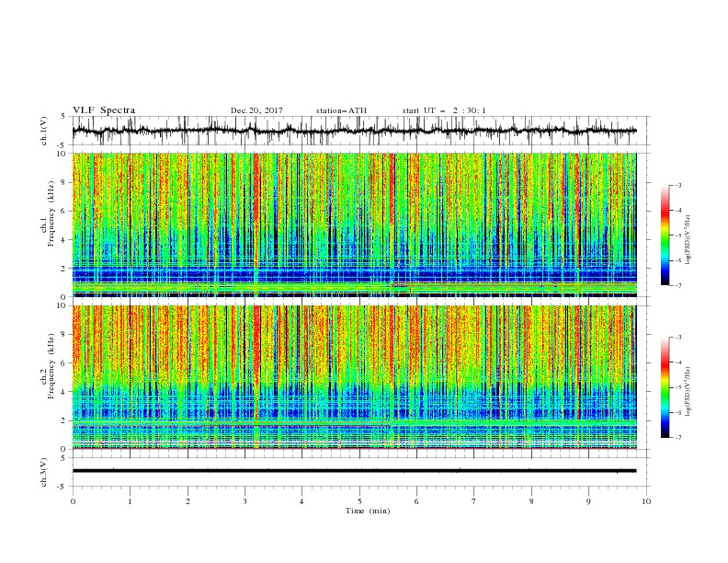
Task: Click the ch.2 color bar '-7' label
Action: click(x=678, y=438)
